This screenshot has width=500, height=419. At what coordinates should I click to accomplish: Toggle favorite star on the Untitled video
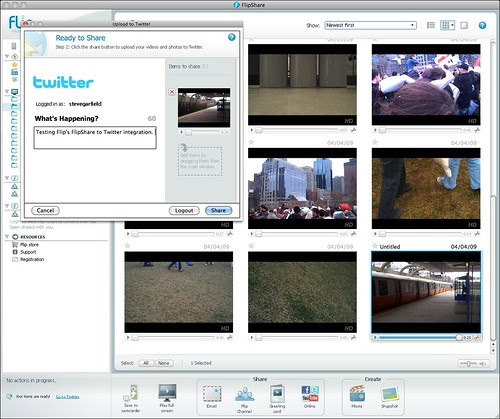(x=375, y=246)
